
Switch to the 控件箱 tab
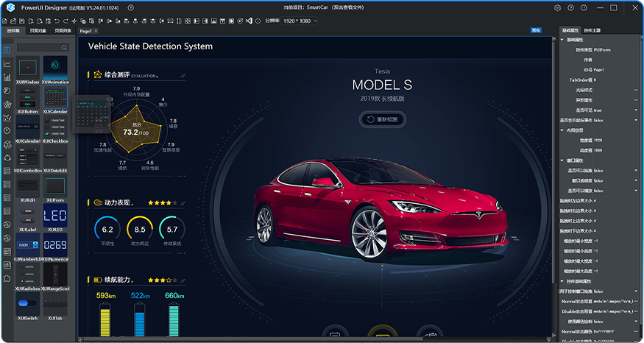[x=13, y=31]
